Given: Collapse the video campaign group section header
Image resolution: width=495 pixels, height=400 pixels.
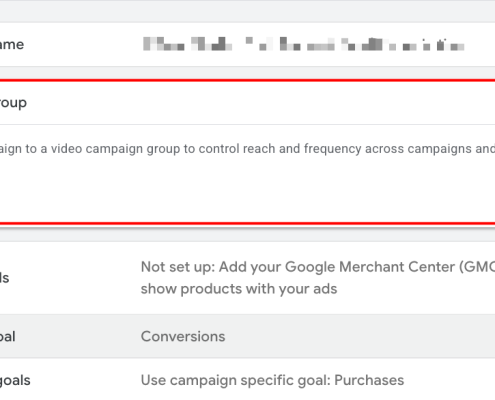Looking at the screenshot, I should click(247, 103).
